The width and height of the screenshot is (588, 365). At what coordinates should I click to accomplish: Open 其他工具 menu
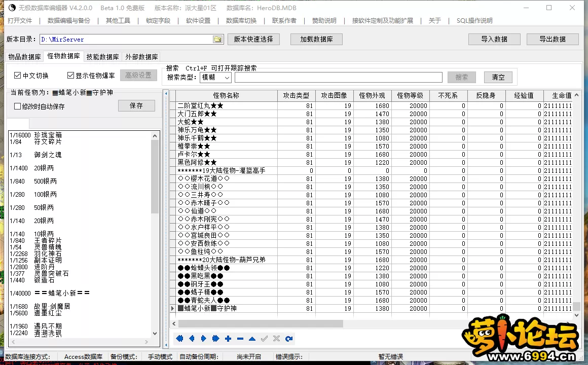pyautogui.click(x=118, y=21)
